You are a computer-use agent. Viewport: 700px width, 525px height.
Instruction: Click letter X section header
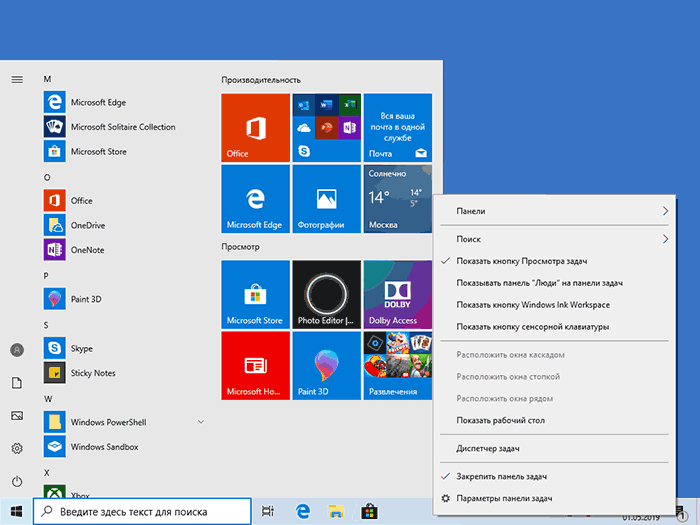[46, 472]
